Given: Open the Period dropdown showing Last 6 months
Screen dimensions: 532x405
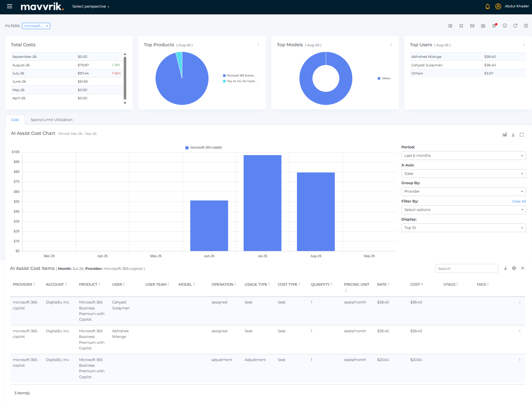Looking at the screenshot, I should click(x=464, y=156).
